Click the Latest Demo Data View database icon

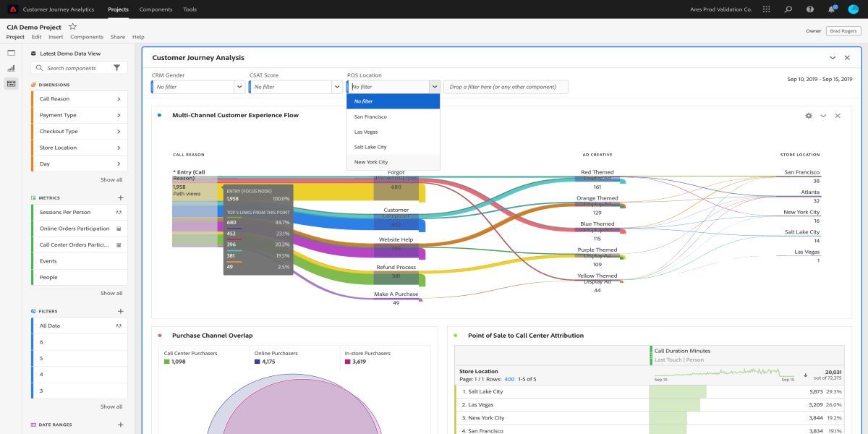[33, 54]
